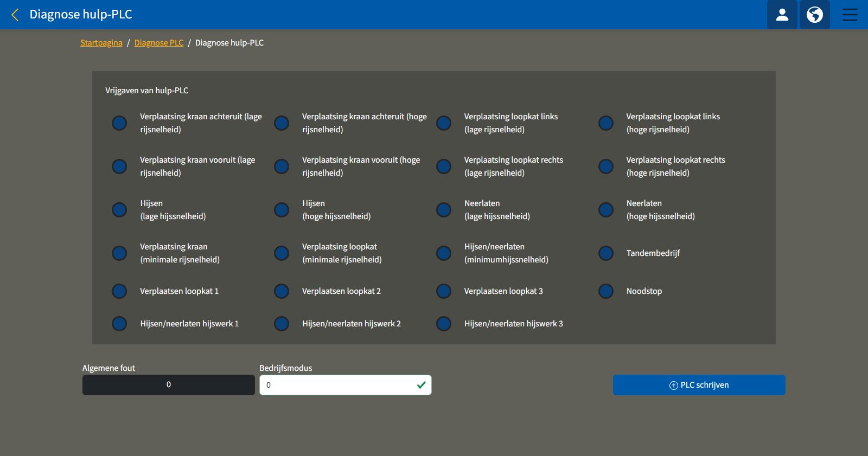This screenshot has width=868, height=456.
Task: Click the Verplaatsen loopkat 1 indicator
Action: coord(119,291)
